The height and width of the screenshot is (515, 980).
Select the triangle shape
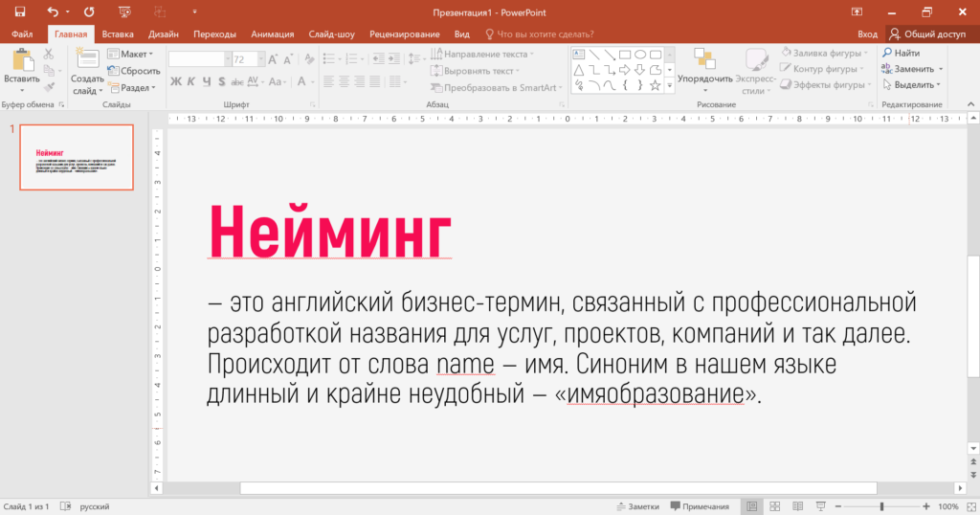[579, 70]
